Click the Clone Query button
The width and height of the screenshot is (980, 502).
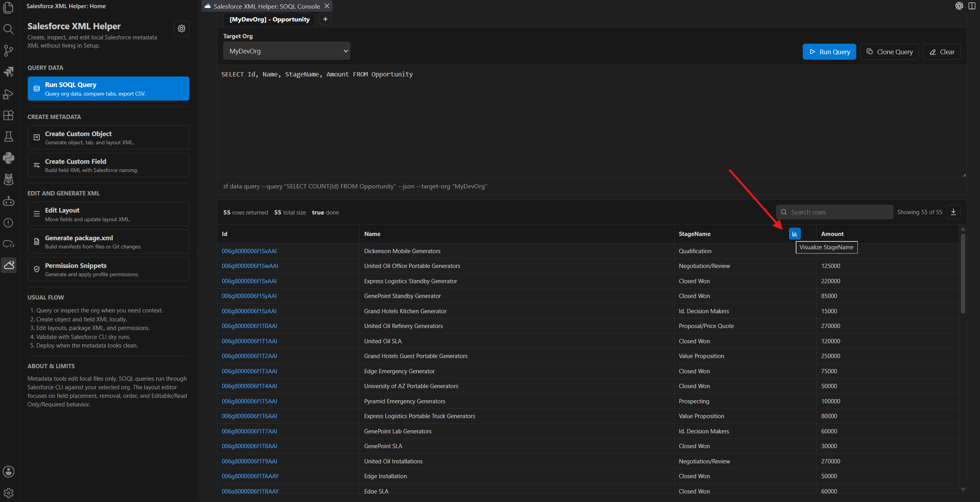(x=889, y=52)
